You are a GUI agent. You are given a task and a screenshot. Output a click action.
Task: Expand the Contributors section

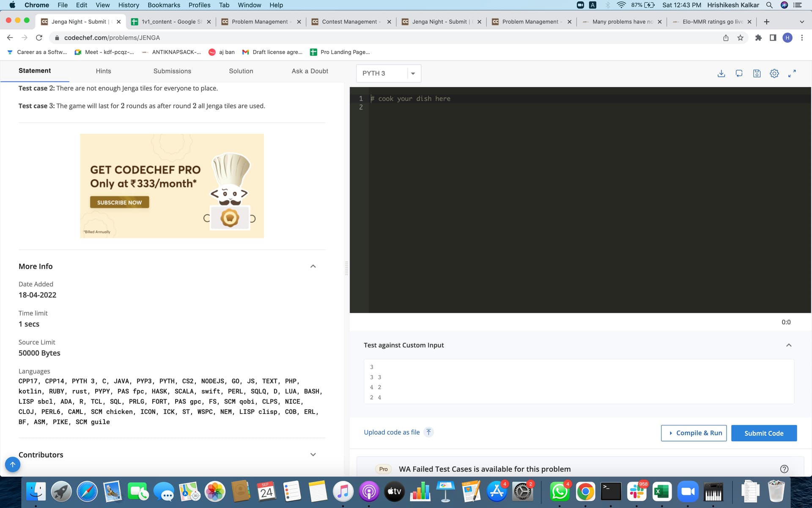tap(313, 455)
